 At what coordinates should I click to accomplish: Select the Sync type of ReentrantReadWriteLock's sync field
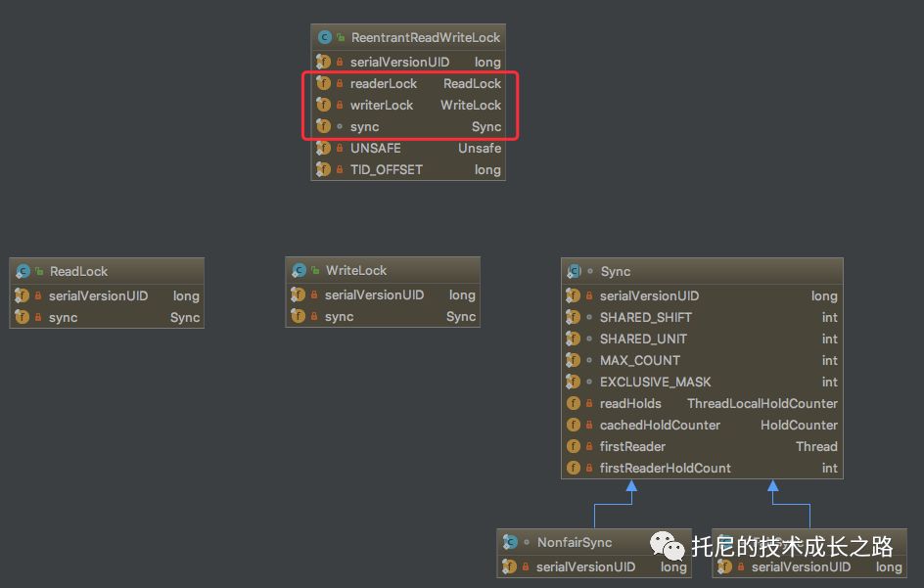(486, 126)
